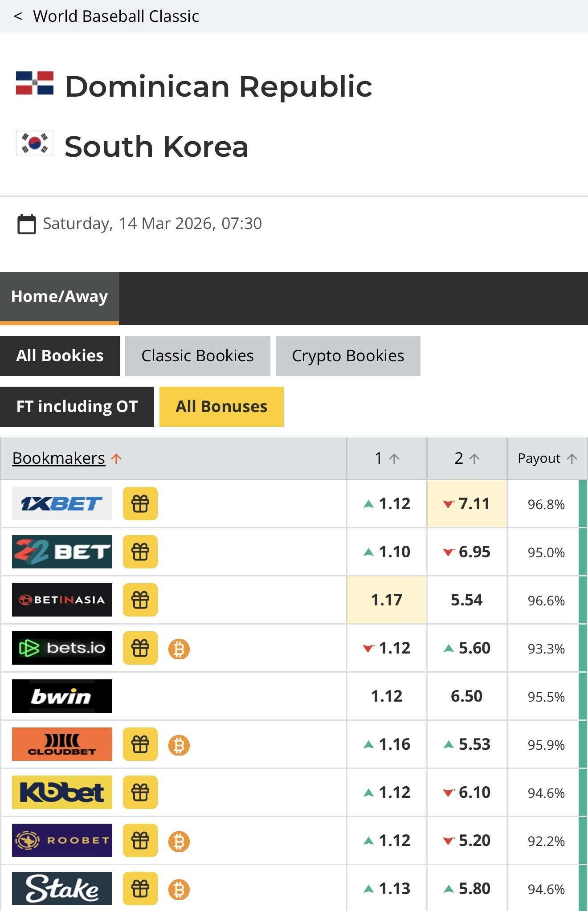This screenshot has height=911, width=588.
Task: Click 1xBet's highlighted 7.11 odds
Action: (467, 504)
